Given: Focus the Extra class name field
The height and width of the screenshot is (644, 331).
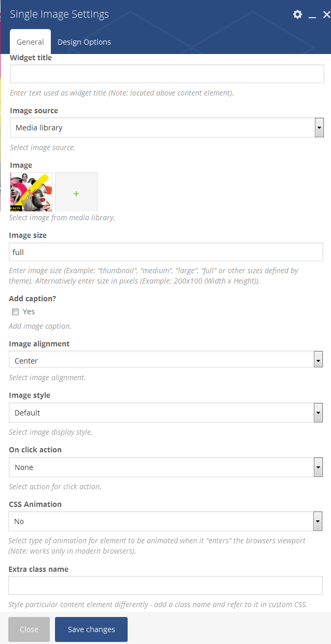Looking at the screenshot, I should (x=165, y=585).
